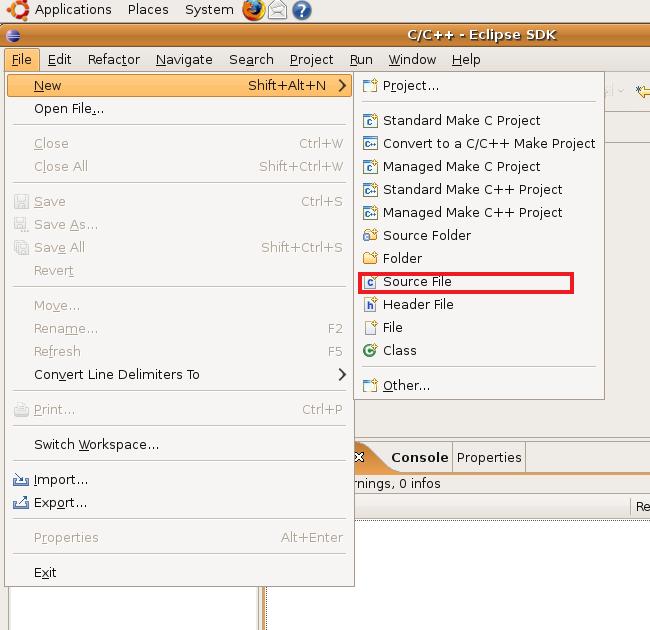Screen dimensions: 650x630
Task: Click the Ubuntu logo beside Applications
Action: coord(18,10)
